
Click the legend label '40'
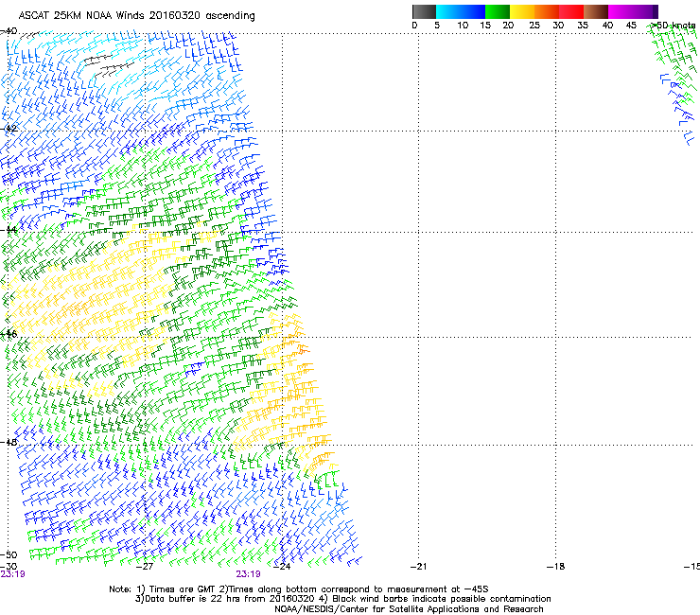tap(607, 26)
